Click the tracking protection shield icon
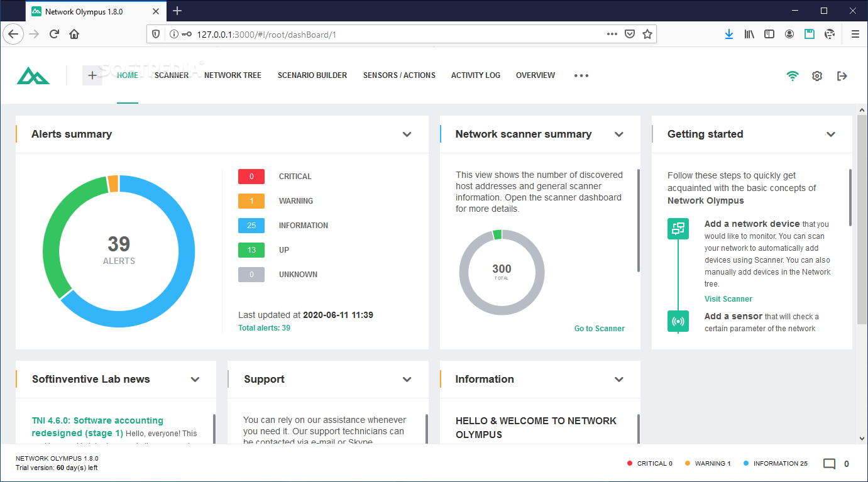868x482 pixels. click(157, 34)
